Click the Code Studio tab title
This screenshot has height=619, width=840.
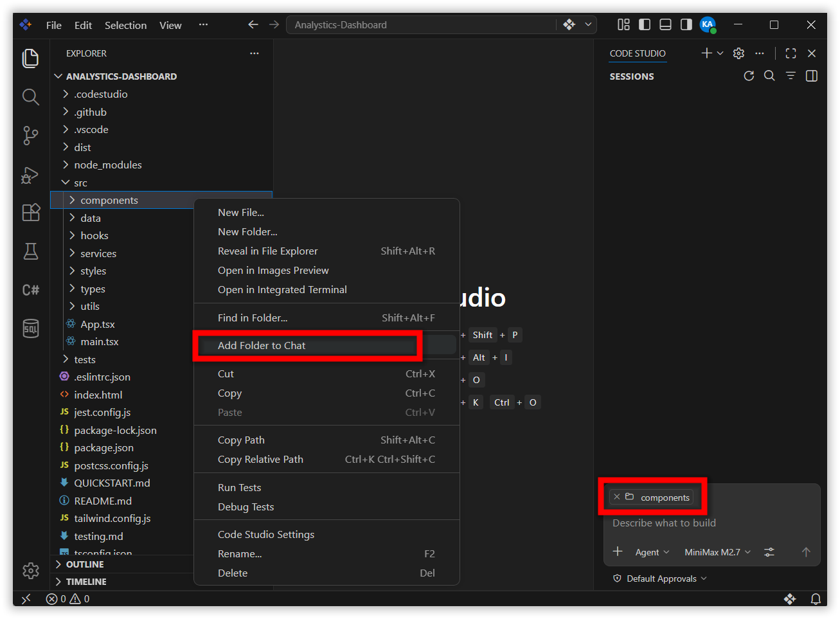click(x=638, y=53)
